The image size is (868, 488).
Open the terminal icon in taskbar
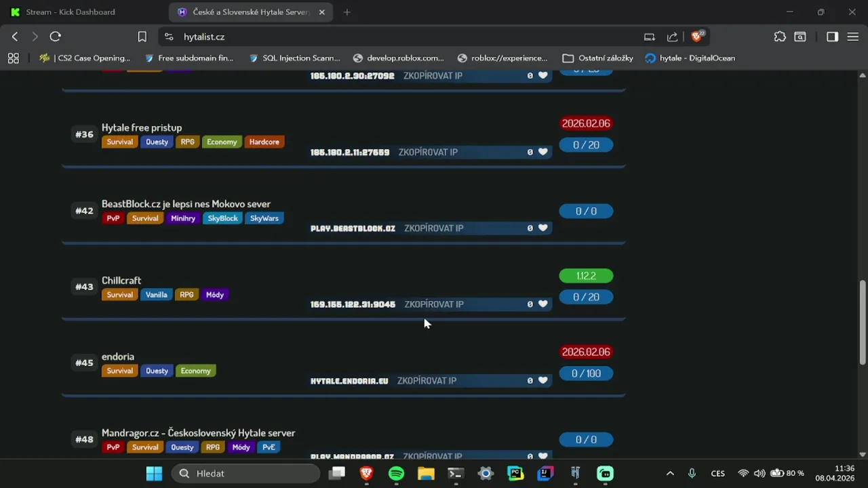[x=456, y=473]
